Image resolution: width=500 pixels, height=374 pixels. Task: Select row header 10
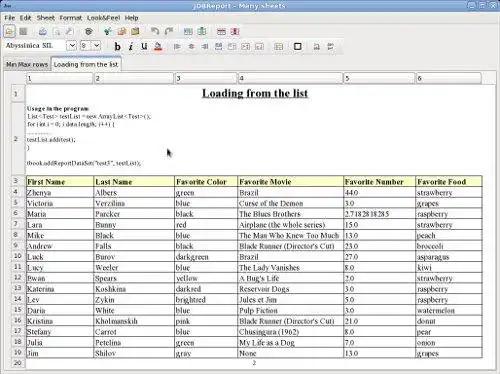[18, 256]
